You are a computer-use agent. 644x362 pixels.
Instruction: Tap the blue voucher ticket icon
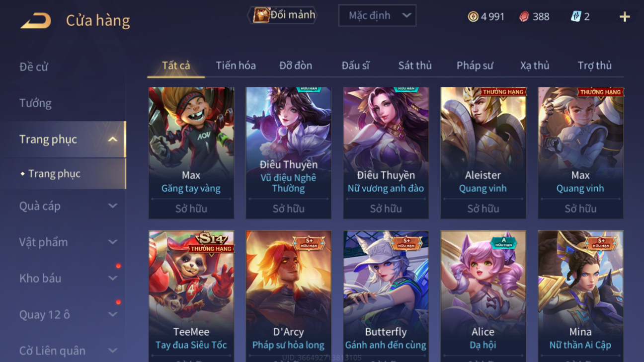(x=575, y=17)
